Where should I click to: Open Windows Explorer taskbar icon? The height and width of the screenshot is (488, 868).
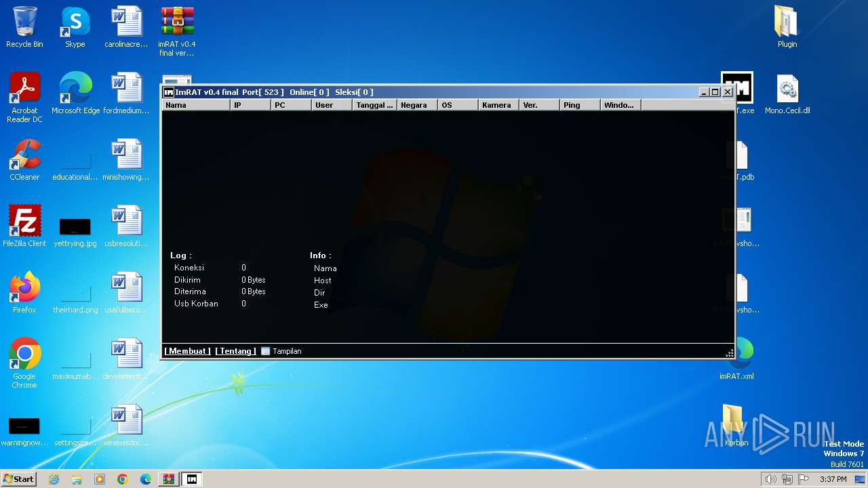coord(77,479)
